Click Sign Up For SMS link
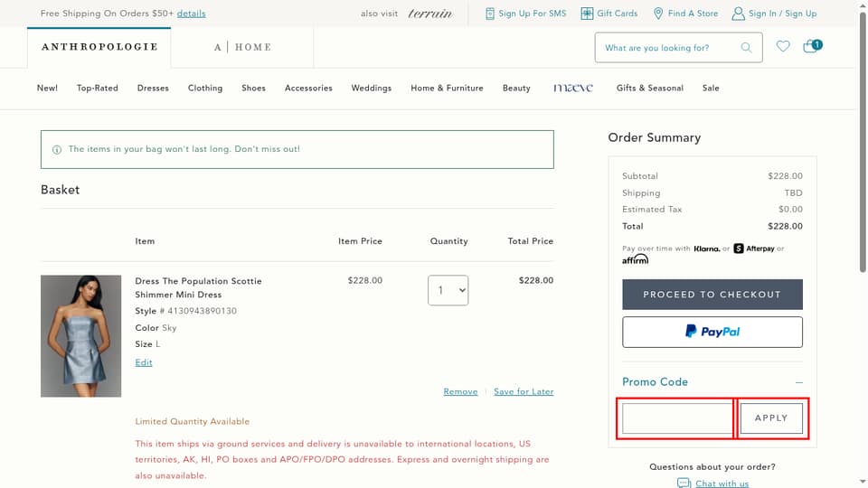This screenshot has height=488, width=868. click(532, 14)
